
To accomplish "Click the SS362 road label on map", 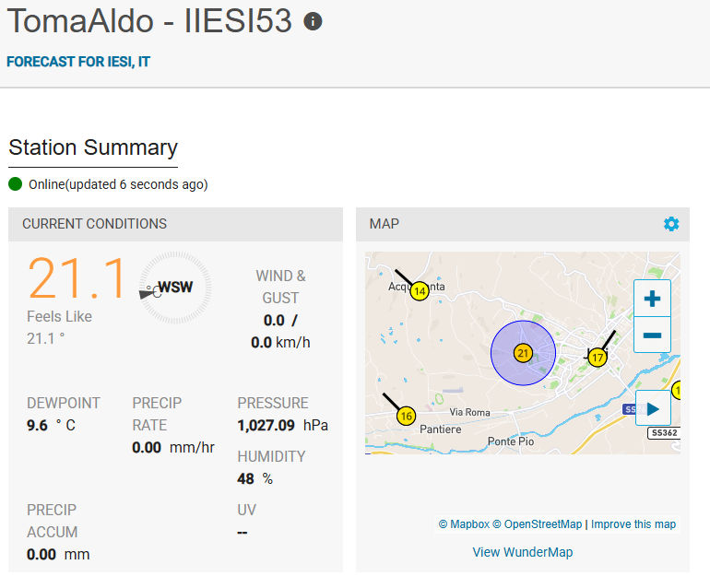I will [x=663, y=432].
